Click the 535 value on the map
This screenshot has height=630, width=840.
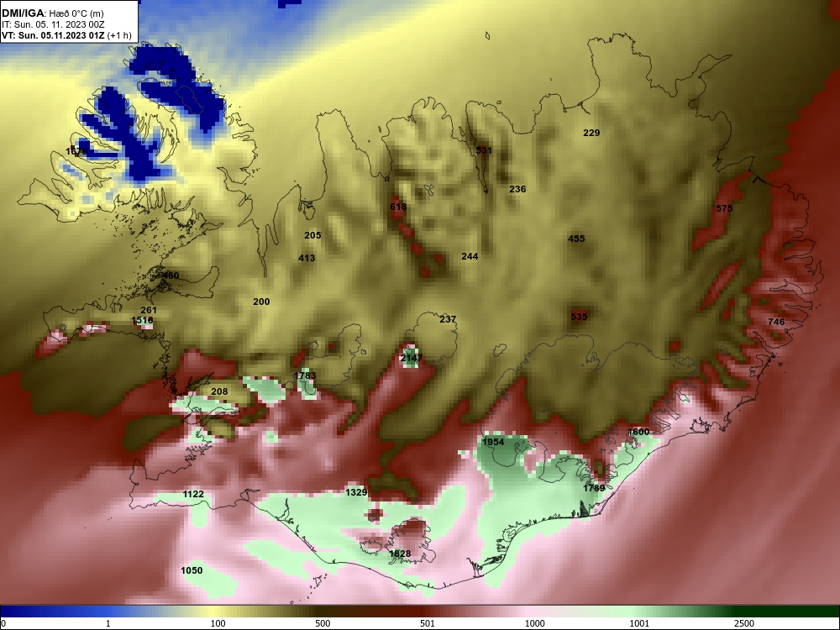pos(579,317)
